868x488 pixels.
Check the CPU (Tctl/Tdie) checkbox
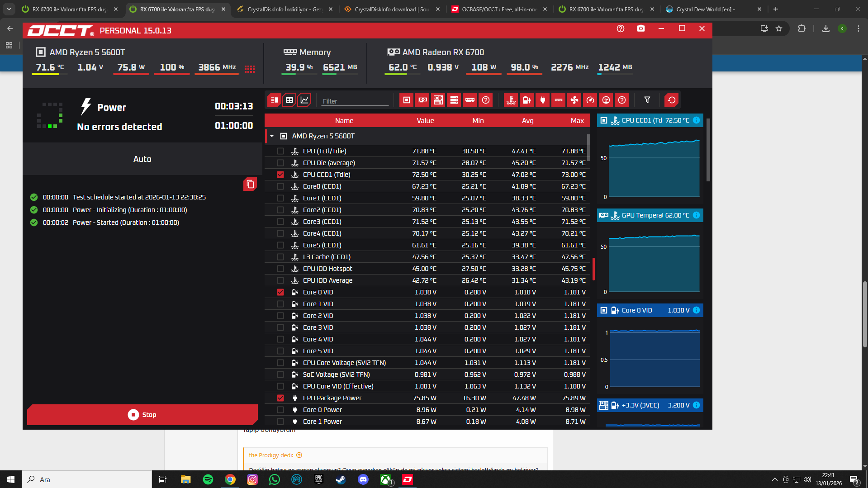tap(280, 151)
